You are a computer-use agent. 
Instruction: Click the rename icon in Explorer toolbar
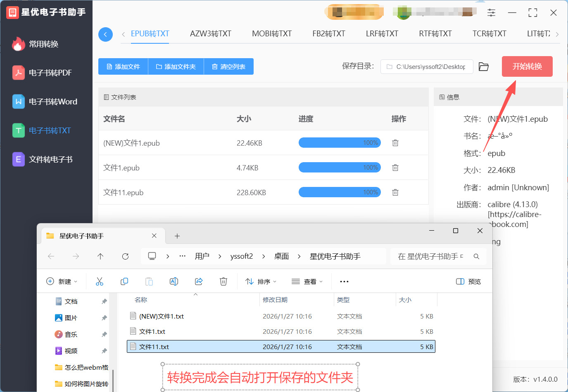[x=174, y=281]
